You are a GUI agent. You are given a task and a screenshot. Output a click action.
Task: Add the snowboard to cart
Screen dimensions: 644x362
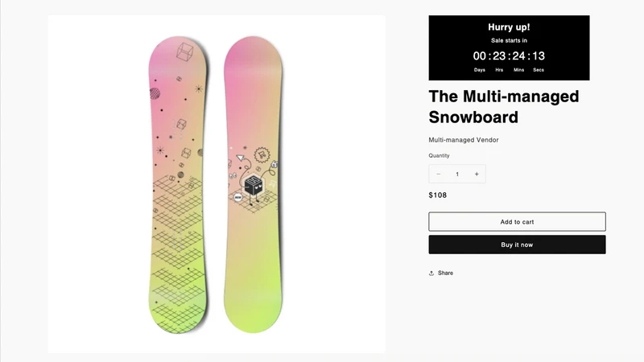(x=517, y=222)
